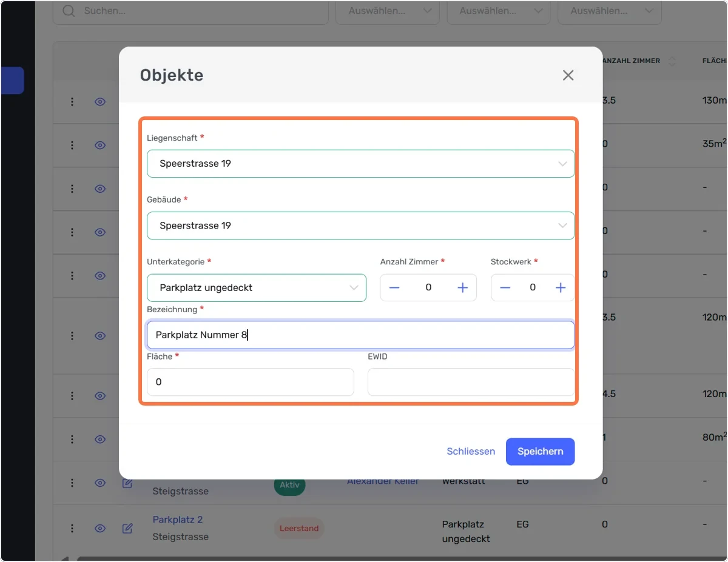728x562 pixels.
Task: Close the Objekte dialog with X icon
Action: click(568, 75)
